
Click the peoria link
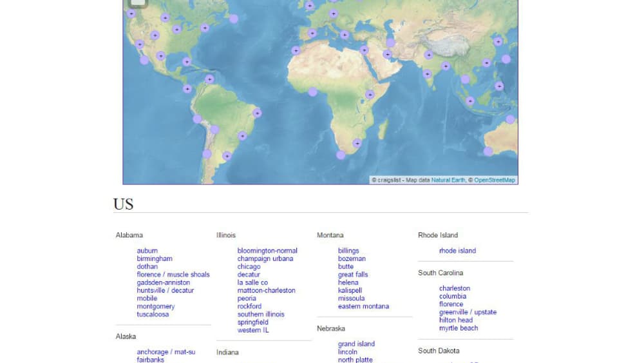(247, 298)
